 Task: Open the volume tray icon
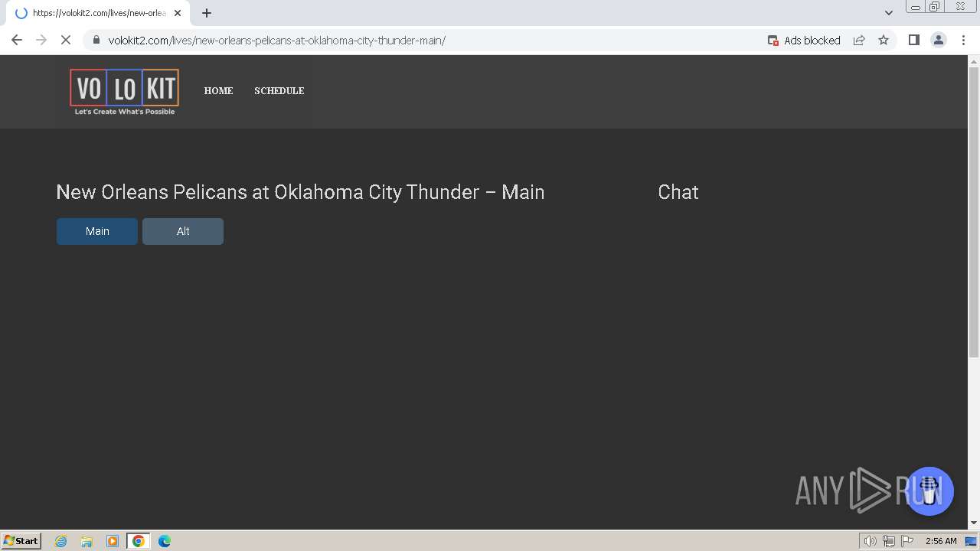click(870, 541)
